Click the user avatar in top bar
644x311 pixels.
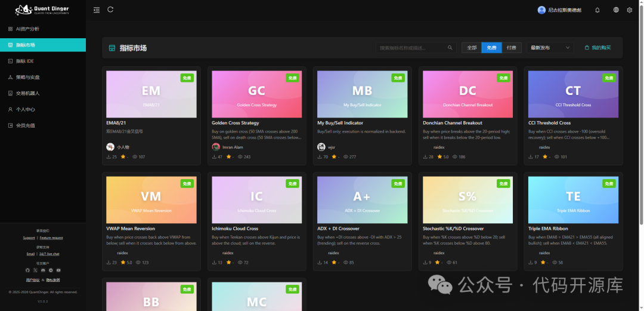[x=541, y=10]
